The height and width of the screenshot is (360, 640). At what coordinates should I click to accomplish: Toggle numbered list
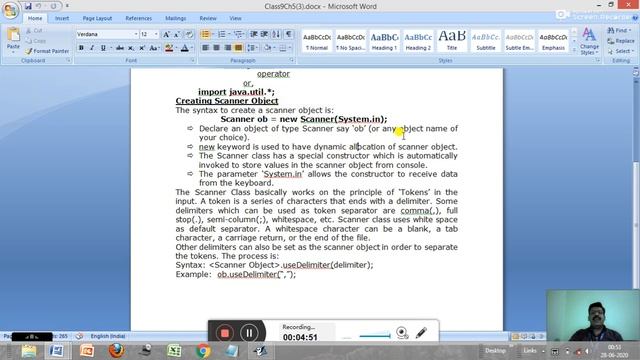pyautogui.click(x=222, y=34)
